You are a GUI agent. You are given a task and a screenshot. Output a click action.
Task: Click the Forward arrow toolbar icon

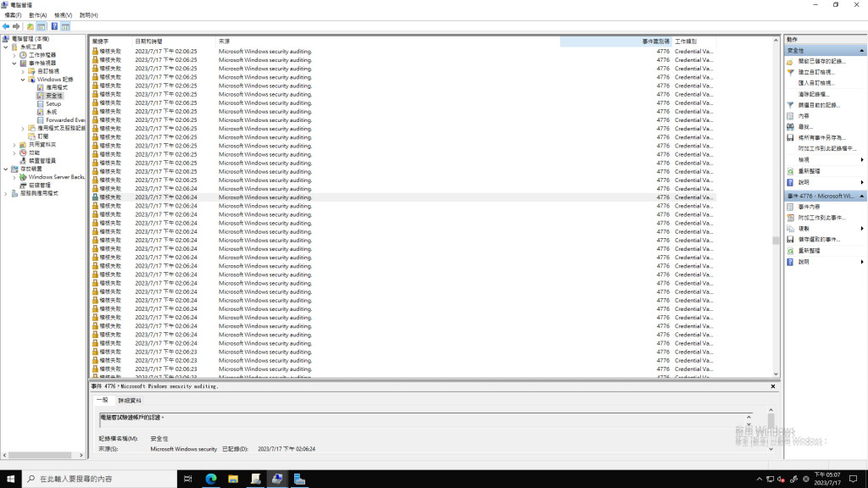click(17, 26)
